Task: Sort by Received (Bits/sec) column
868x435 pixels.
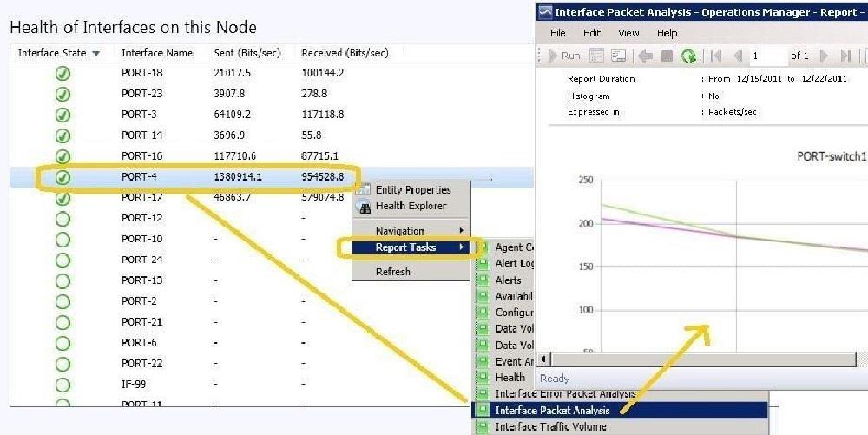Action: point(345,53)
